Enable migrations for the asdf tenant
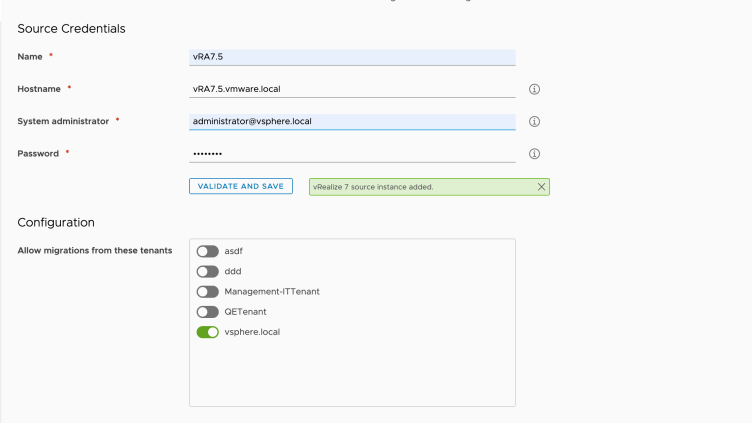Screen dimensions: 752x423 [x=208, y=251]
